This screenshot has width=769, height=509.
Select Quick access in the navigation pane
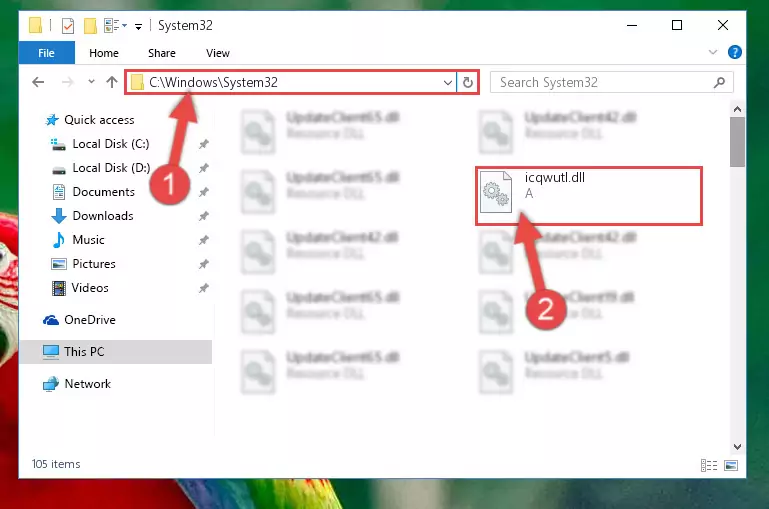(x=99, y=120)
